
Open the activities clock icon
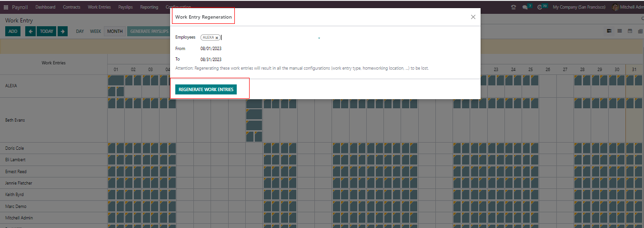click(x=540, y=7)
